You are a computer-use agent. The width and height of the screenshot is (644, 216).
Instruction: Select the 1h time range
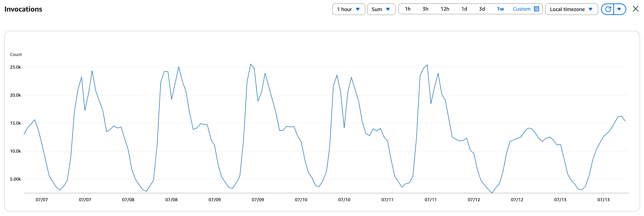click(x=408, y=9)
